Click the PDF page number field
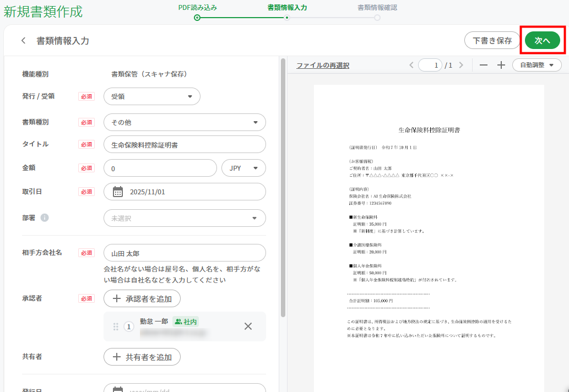The image size is (569, 392). coord(430,66)
